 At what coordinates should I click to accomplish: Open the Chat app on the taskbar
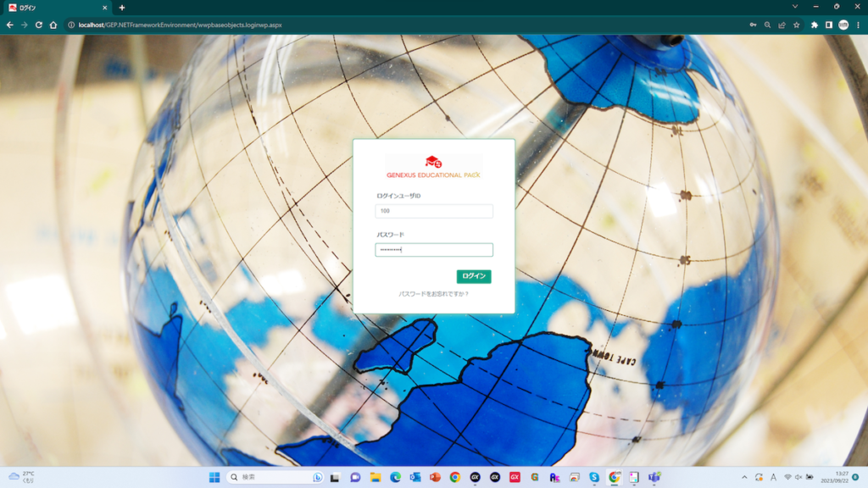click(355, 477)
